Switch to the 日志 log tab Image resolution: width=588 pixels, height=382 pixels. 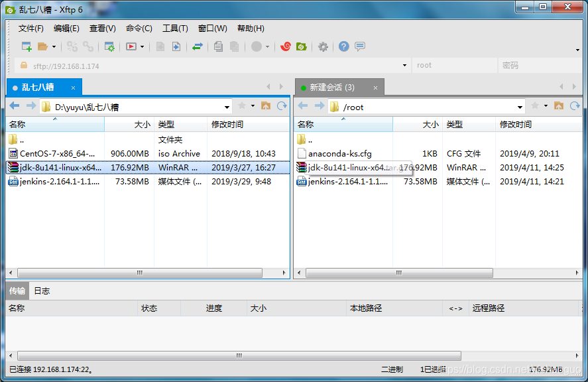[x=42, y=291]
